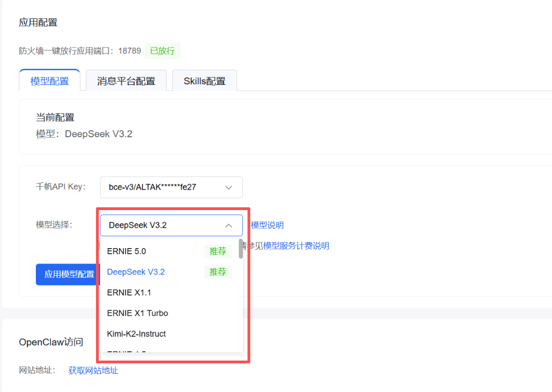Pick ERNIE X1.1 in the dropdown list

point(129,293)
